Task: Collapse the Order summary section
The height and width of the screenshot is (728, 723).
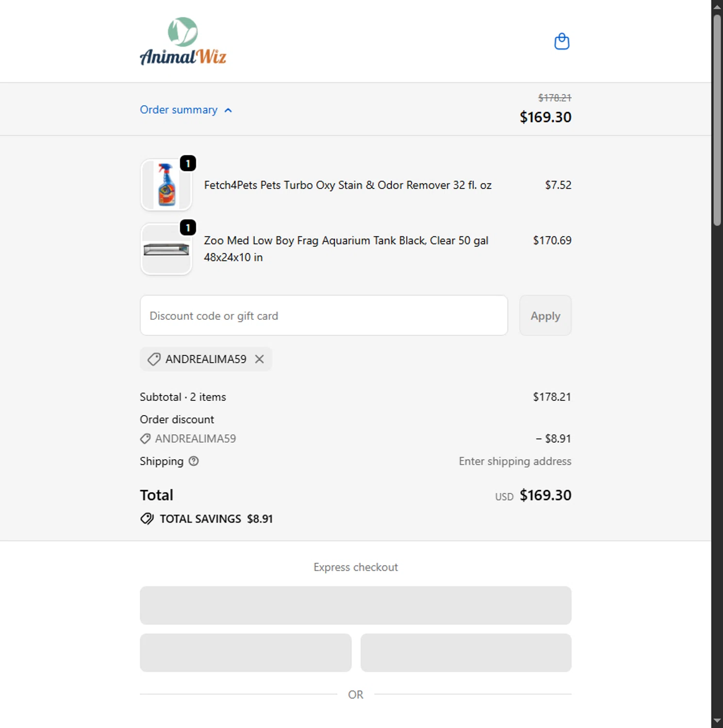Action: 179,110
